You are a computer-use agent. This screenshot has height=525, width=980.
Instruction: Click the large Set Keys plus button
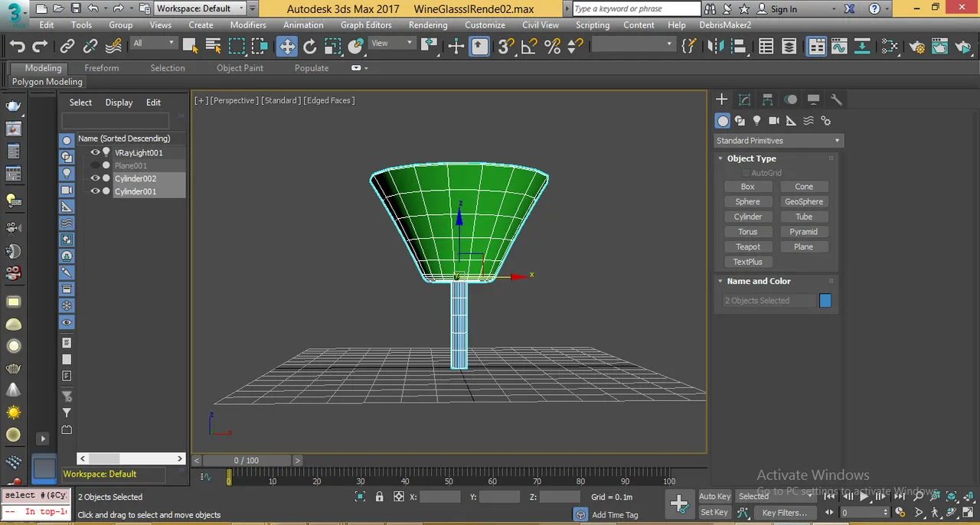[x=679, y=503]
